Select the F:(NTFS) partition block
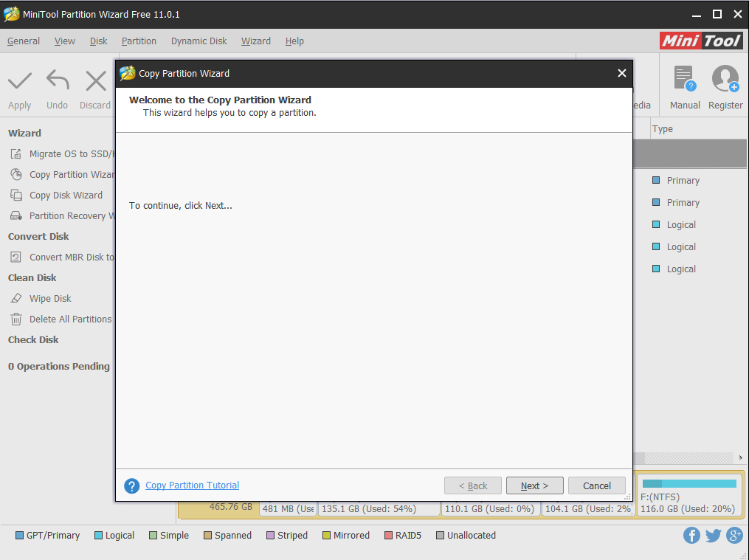This screenshot has height=560, width=749. pyautogui.click(x=688, y=496)
